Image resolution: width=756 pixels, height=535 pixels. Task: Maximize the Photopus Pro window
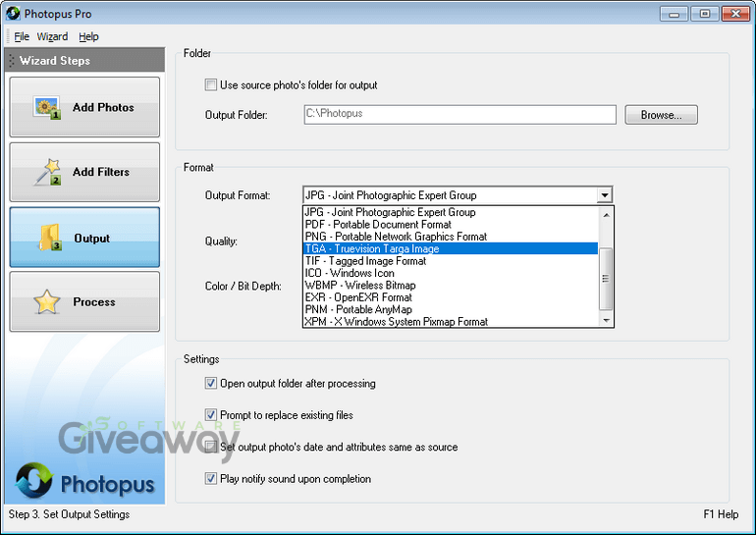(x=704, y=14)
